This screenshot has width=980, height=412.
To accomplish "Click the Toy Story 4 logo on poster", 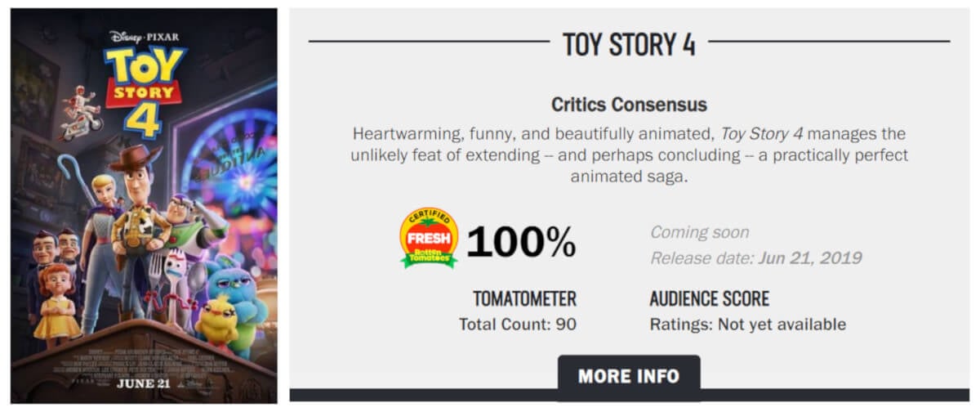I will coord(145,88).
